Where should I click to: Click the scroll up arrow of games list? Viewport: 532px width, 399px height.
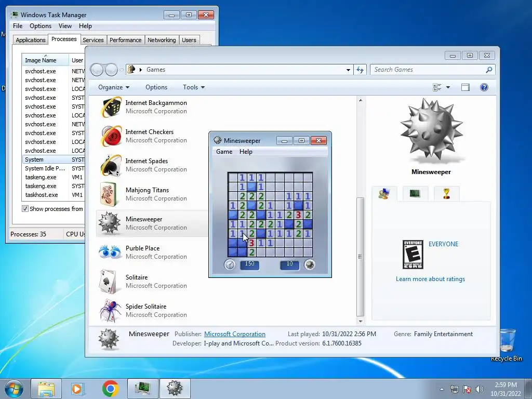pyautogui.click(x=361, y=100)
